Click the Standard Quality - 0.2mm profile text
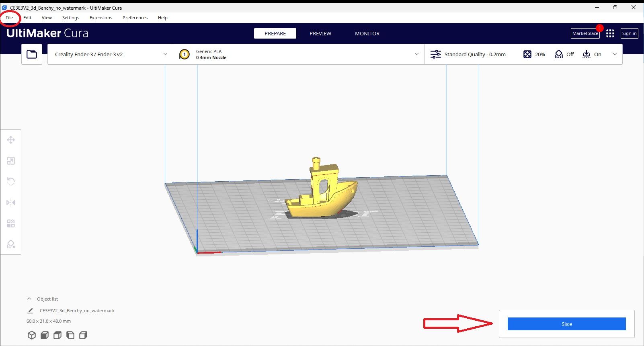Screen dimensions: 644x346 [x=475, y=54]
